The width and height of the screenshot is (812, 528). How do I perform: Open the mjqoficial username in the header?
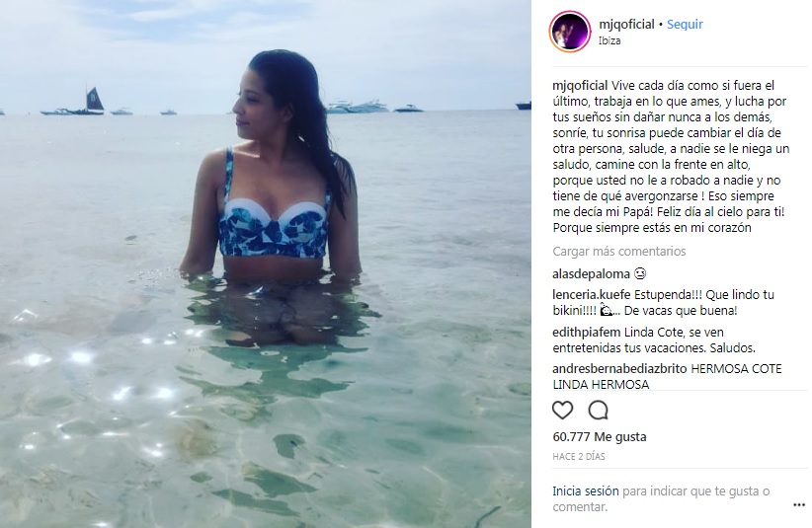click(626, 25)
